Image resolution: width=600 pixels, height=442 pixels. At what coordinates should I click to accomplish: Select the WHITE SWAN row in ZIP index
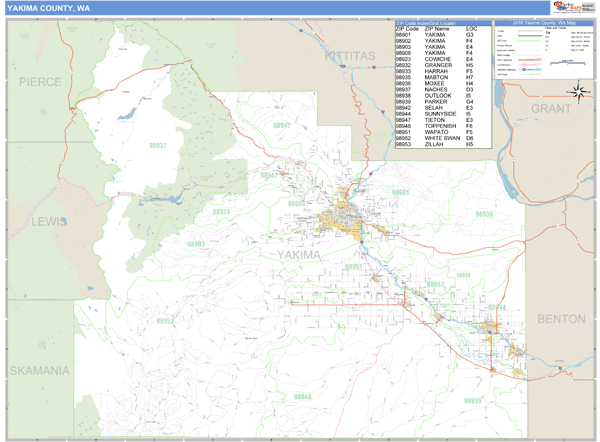(x=435, y=138)
